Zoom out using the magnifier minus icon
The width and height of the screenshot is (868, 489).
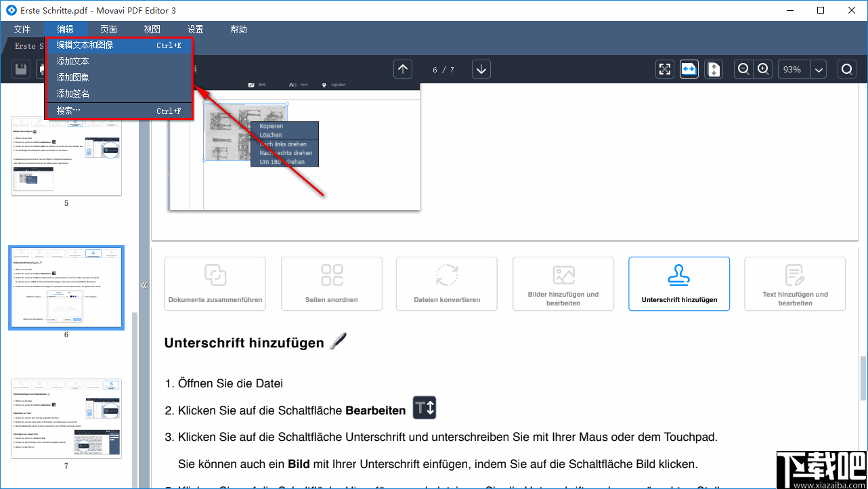pyautogui.click(x=743, y=68)
